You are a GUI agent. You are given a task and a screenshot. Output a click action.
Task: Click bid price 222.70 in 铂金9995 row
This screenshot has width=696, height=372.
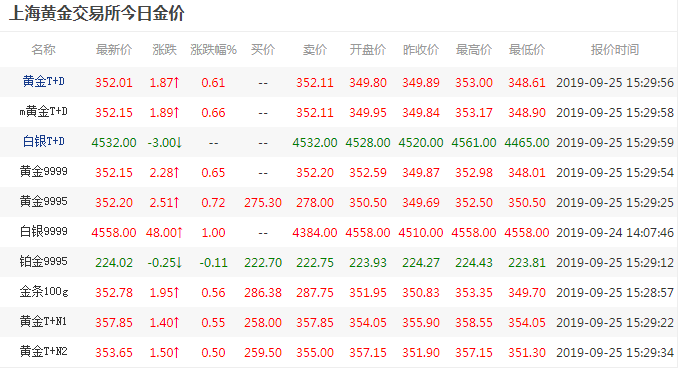[263, 263]
